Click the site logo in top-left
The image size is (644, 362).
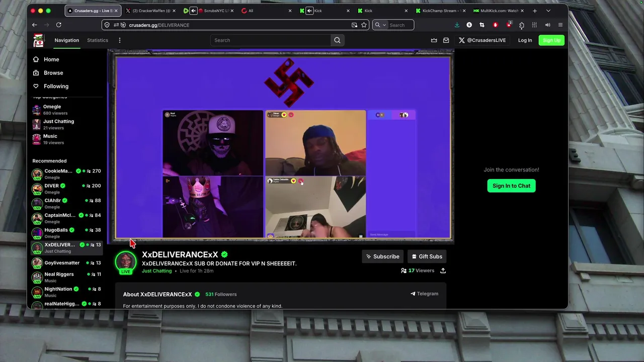pos(39,40)
